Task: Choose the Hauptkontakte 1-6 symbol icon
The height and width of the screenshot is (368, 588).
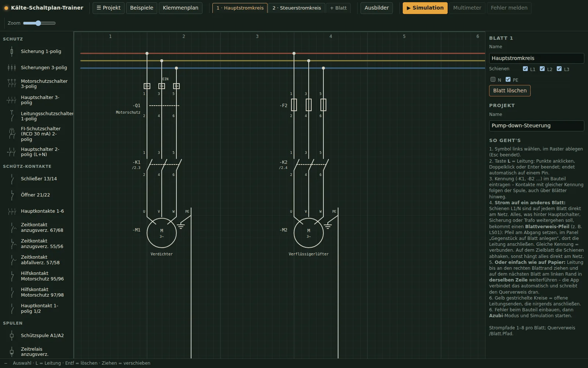Action: click(x=12, y=211)
